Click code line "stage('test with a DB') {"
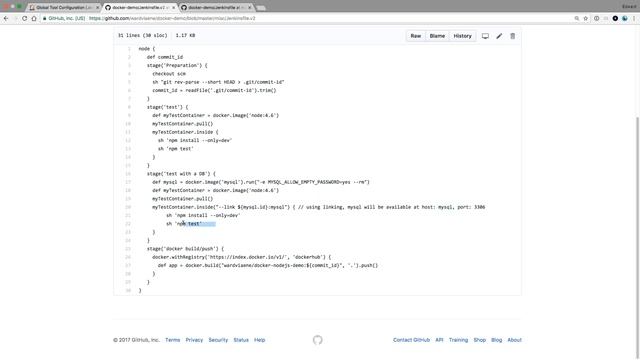Screen dimensions: 640x360 point(181,174)
